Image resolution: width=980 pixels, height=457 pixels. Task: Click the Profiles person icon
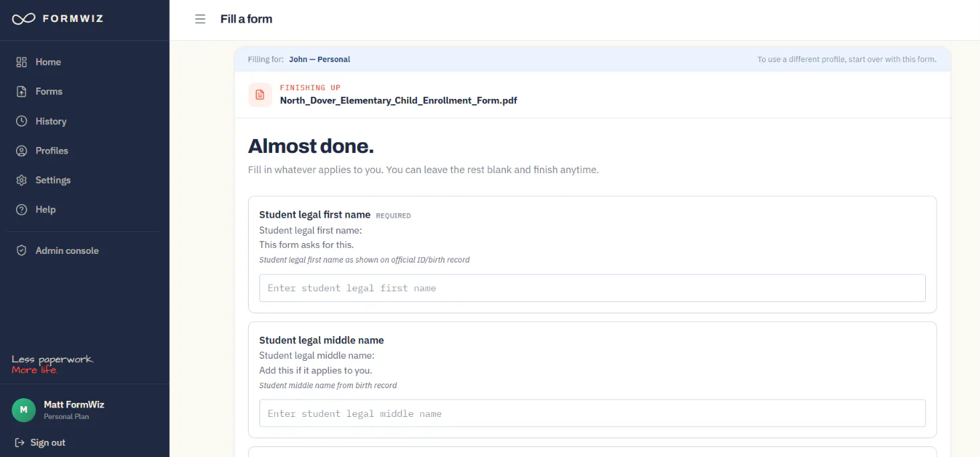click(x=21, y=151)
